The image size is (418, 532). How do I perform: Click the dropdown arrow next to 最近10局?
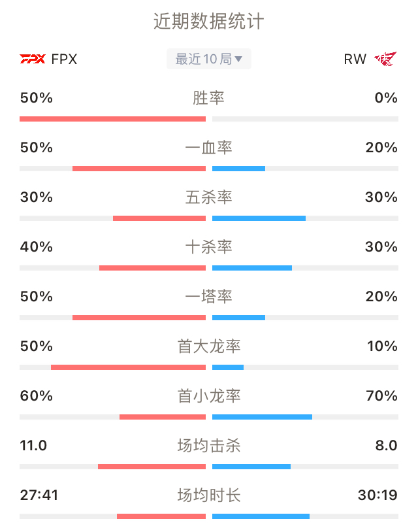click(x=238, y=59)
